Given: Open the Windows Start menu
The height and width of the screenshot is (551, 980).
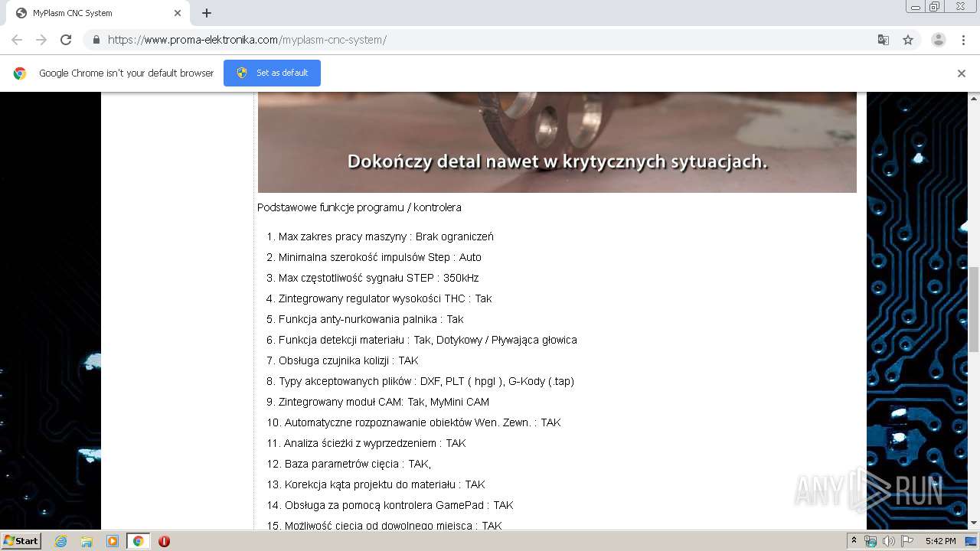Looking at the screenshot, I should pos(21,541).
